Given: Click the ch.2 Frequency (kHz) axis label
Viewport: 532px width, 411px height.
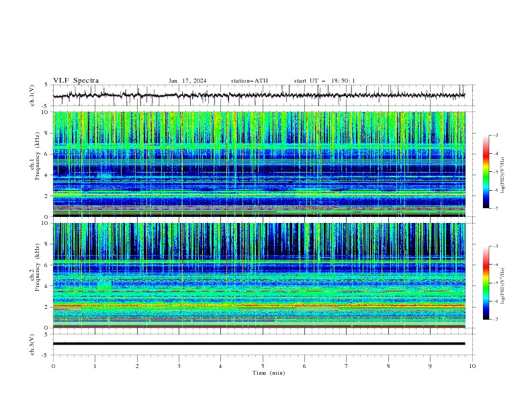Looking at the screenshot, I should (35, 267).
